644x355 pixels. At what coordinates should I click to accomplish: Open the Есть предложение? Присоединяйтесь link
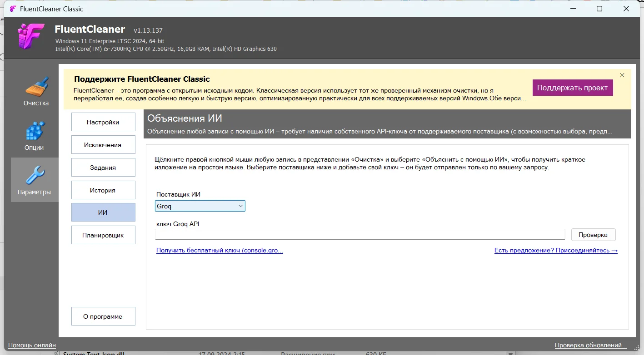point(556,250)
